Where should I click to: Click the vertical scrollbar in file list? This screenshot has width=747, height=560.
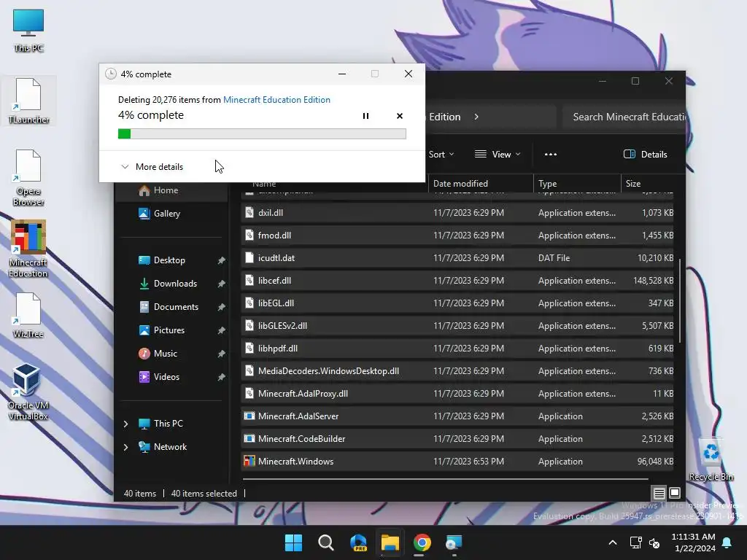(x=680, y=300)
